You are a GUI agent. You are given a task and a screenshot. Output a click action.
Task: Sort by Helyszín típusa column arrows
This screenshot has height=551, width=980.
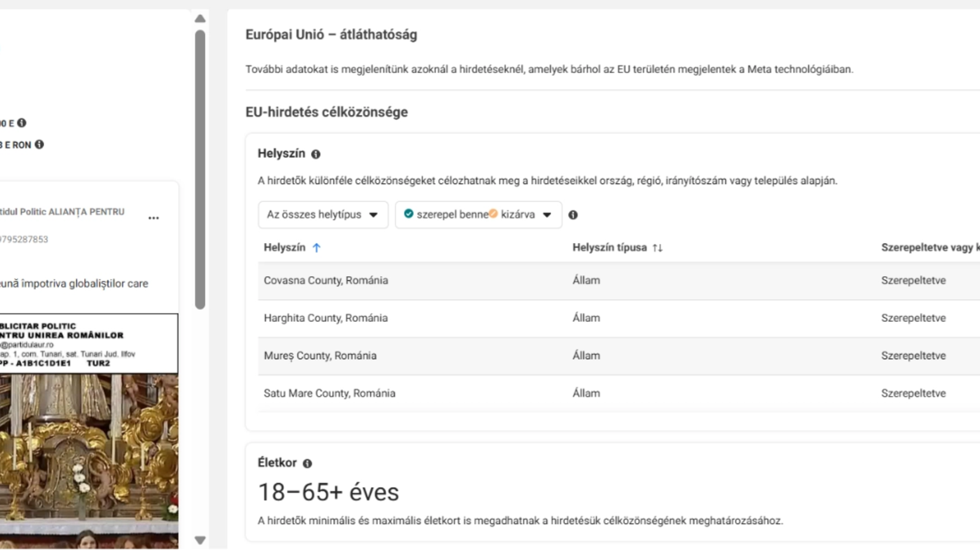click(657, 248)
